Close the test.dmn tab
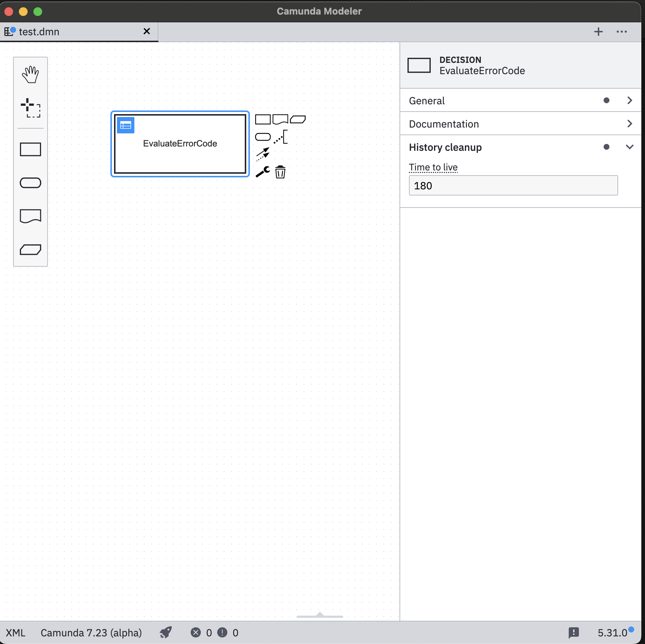This screenshot has height=644, width=645. point(147,31)
